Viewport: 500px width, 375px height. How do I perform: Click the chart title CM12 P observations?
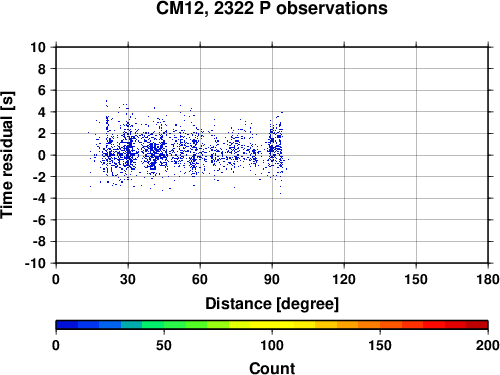(272, 8)
